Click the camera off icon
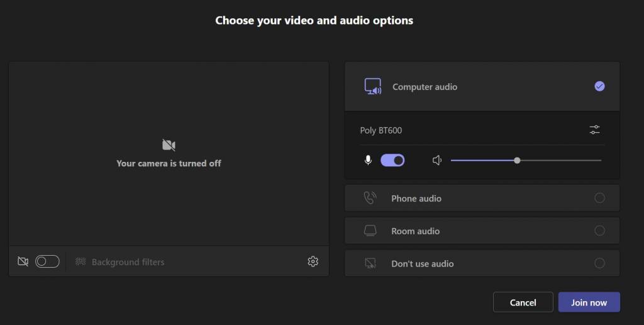Screen dimensions: 644x325 23,261
